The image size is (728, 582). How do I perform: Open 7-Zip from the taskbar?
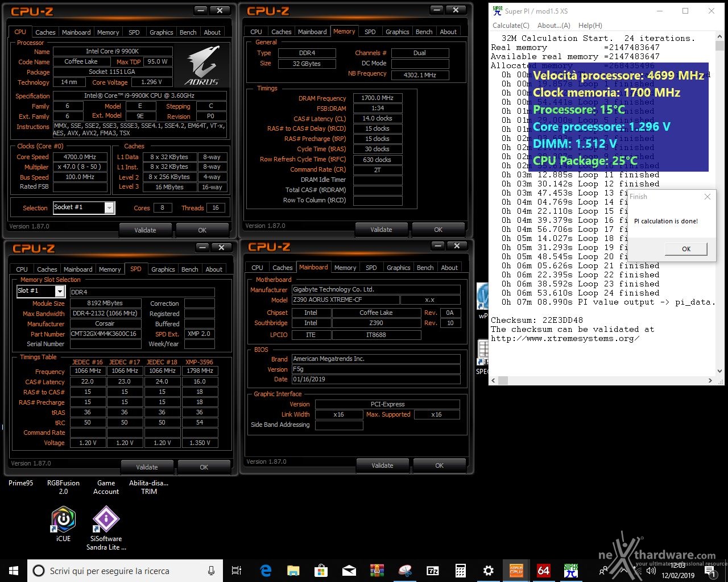point(433,571)
